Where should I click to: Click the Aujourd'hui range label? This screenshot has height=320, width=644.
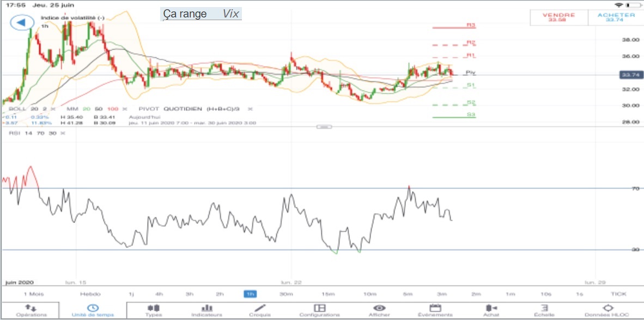point(144,118)
